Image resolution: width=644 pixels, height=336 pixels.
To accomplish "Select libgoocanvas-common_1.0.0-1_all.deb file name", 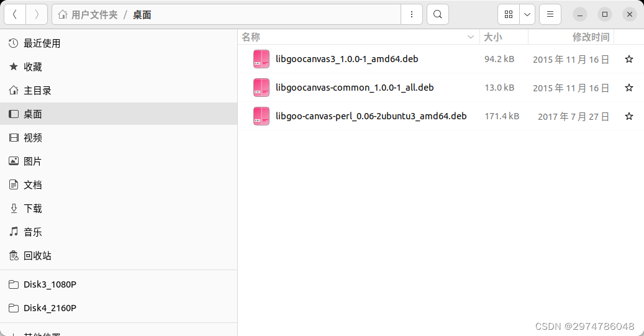I will coord(355,88).
